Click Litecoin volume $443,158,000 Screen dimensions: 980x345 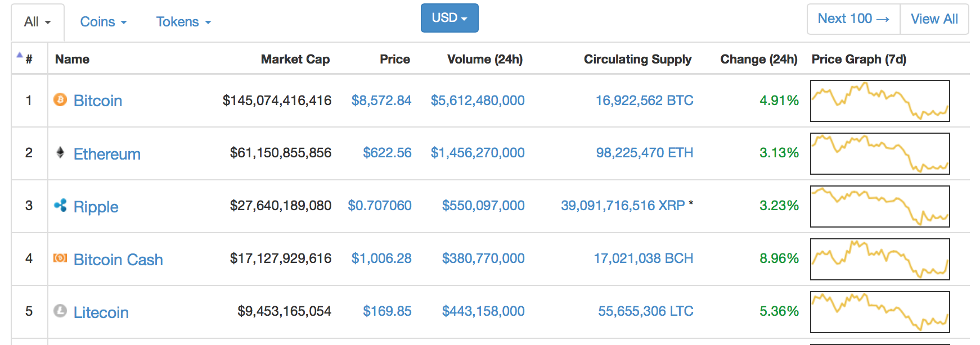483,311
